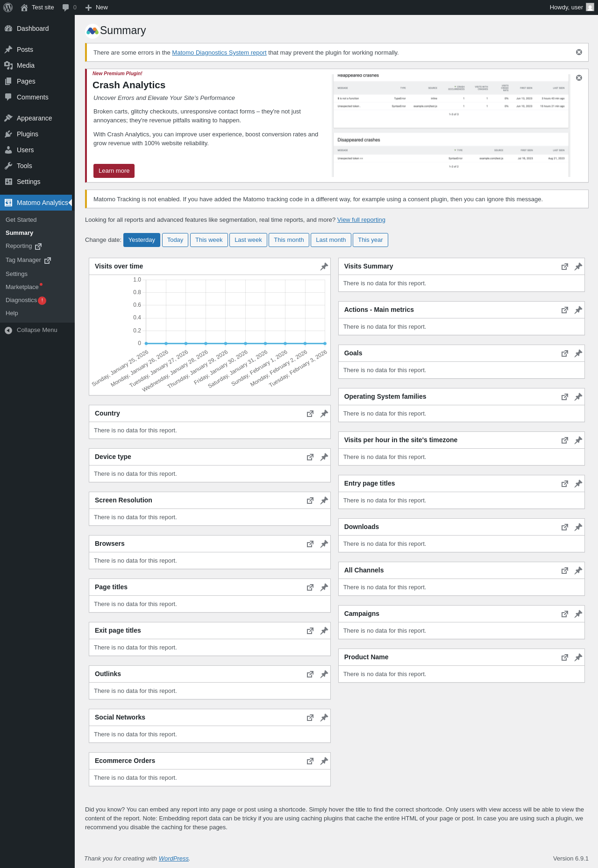598x868 pixels.
Task: Open WordPress link in footer
Action: pyautogui.click(x=174, y=859)
